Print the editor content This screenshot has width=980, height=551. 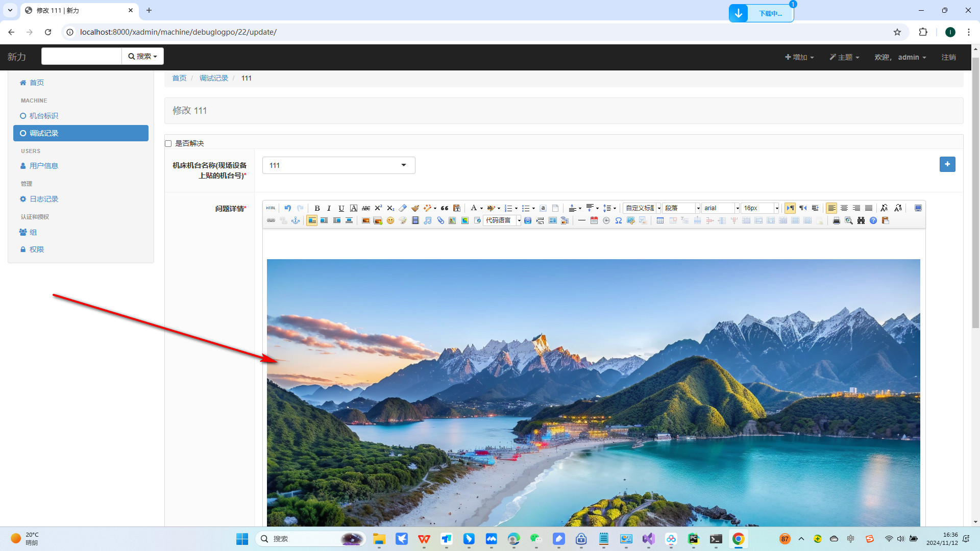coord(836,220)
